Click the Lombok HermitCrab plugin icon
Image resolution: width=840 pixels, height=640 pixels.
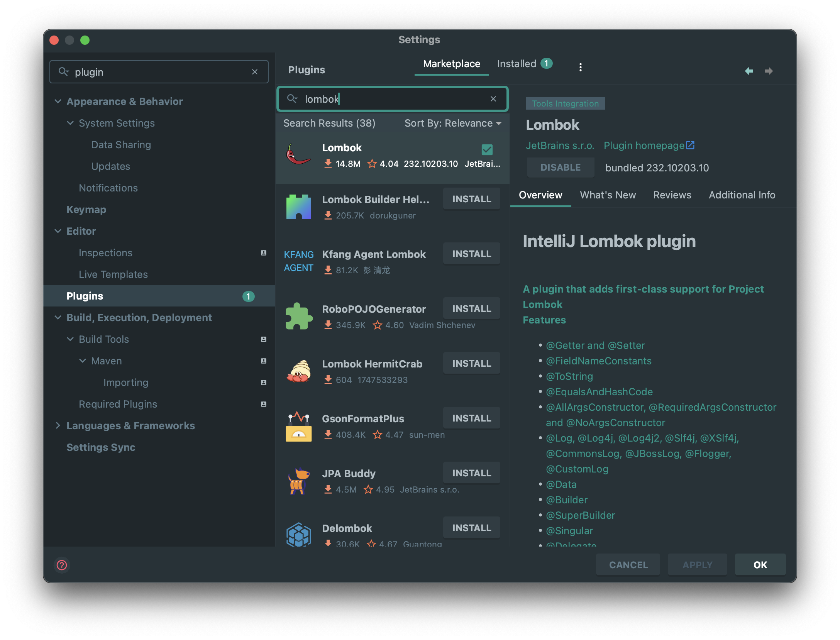(298, 371)
